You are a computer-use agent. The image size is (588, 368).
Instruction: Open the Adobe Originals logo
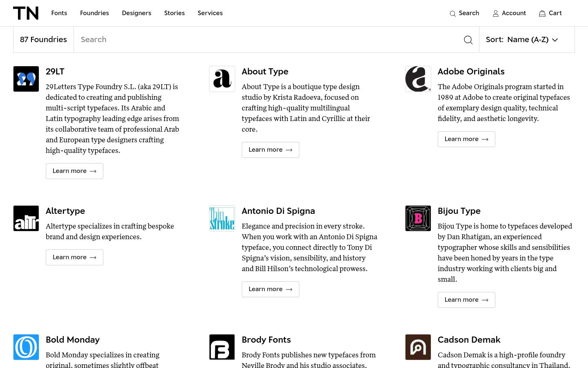point(418,79)
